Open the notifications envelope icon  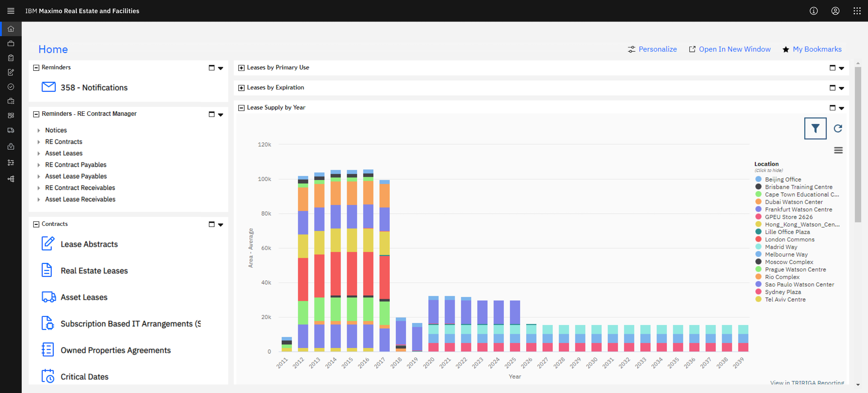click(x=49, y=87)
